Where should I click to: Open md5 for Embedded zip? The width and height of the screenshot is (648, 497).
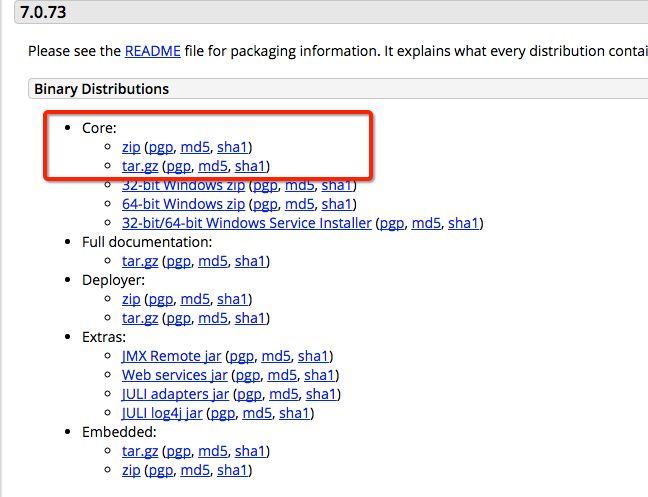pyautogui.click(x=195, y=470)
